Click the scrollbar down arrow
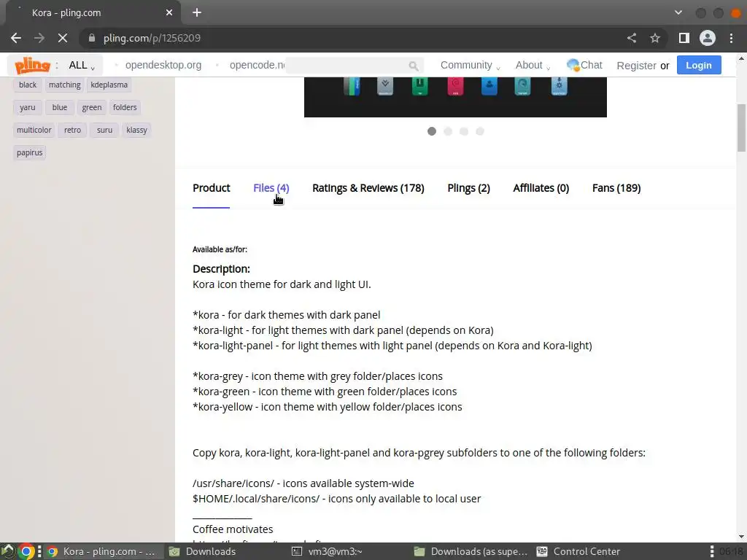This screenshot has height=560, width=747. click(741, 536)
